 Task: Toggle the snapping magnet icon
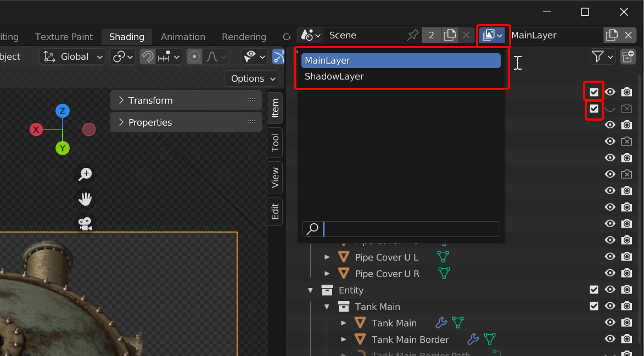(147, 56)
